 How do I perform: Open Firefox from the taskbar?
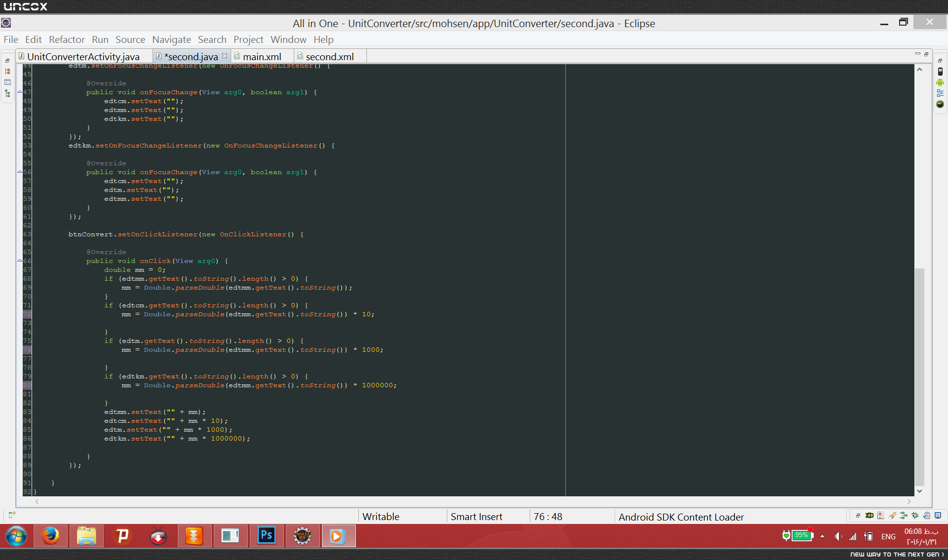tap(50, 536)
